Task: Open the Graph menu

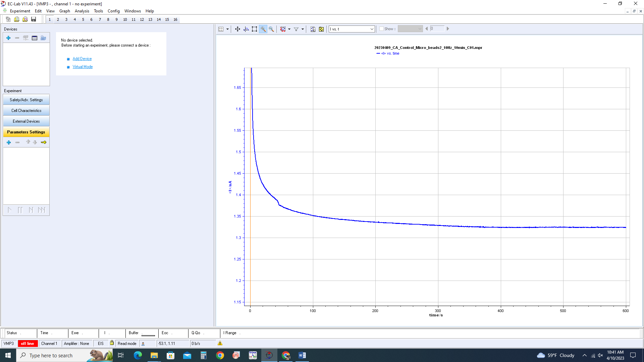Action: (65, 11)
